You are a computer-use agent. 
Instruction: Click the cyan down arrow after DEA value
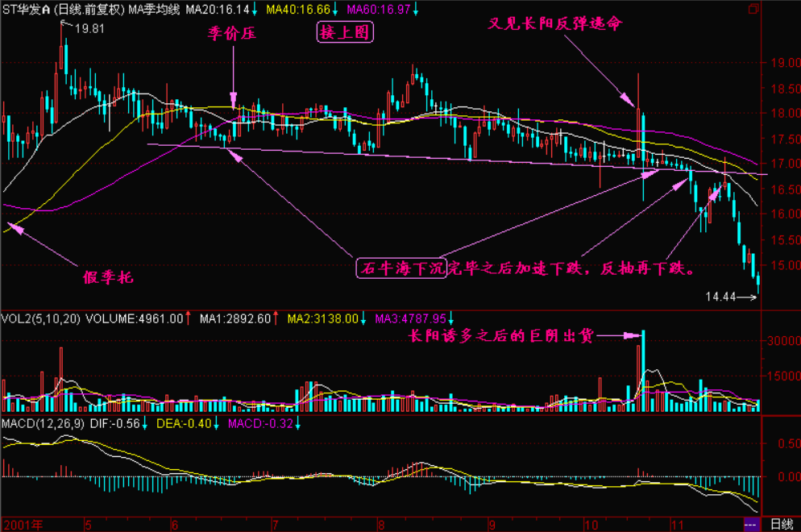(219, 423)
